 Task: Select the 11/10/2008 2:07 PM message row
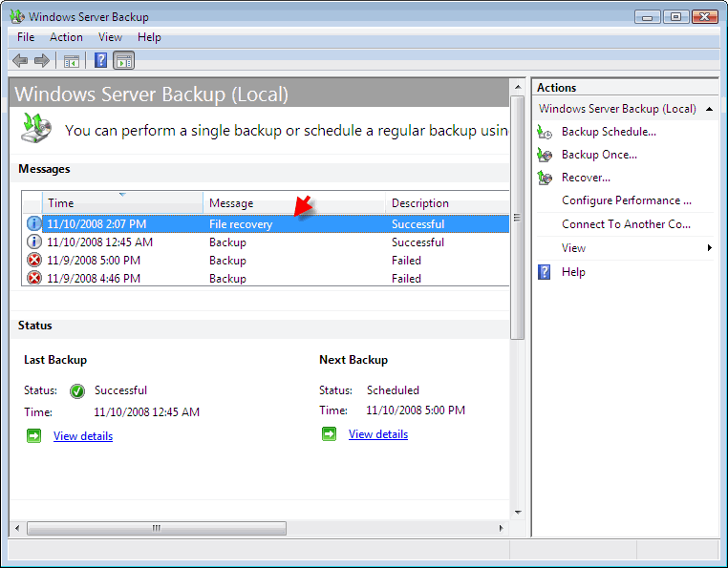[x=266, y=223]
